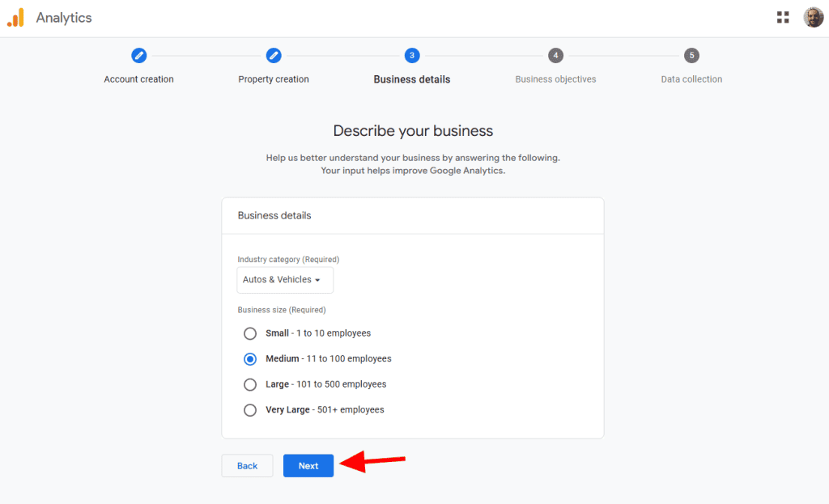Image resolution: width=829 pixels, height=504 pixels.
Task: Select the Medium business size option
Action: (250, 358)
